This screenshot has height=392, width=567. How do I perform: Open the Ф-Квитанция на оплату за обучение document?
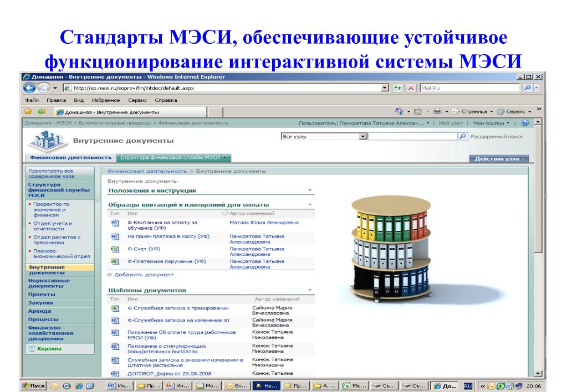(162, 225)
